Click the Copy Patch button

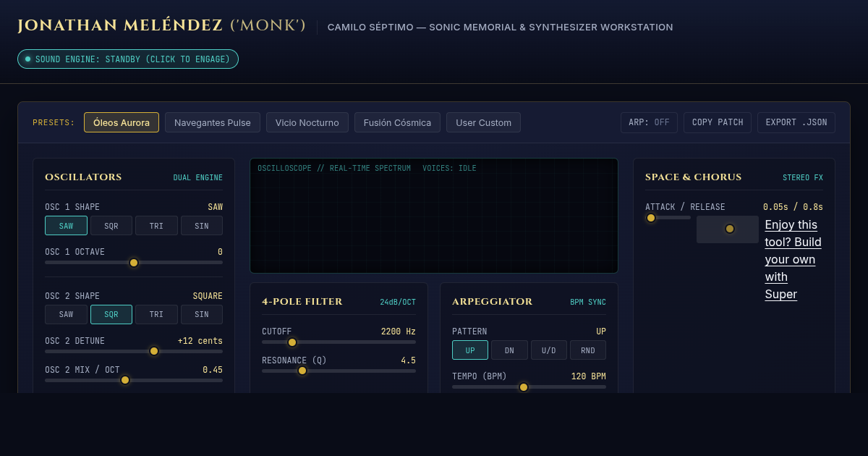point(718,122)
